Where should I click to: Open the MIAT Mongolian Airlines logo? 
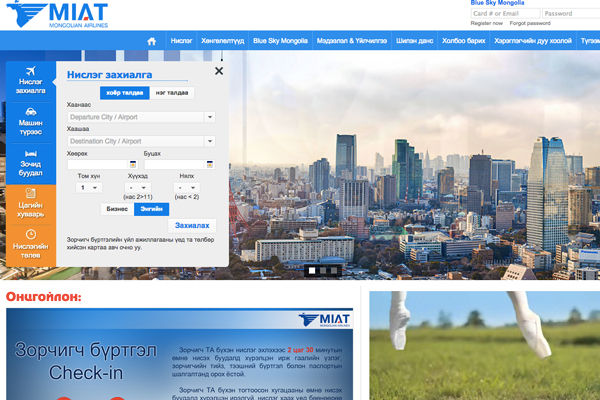tap(57, 14)
